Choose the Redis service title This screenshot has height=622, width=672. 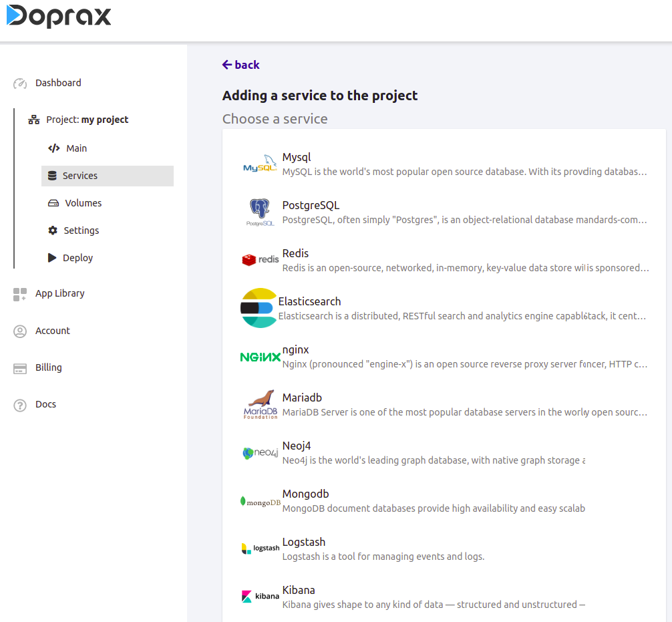[x=295, y=253]
